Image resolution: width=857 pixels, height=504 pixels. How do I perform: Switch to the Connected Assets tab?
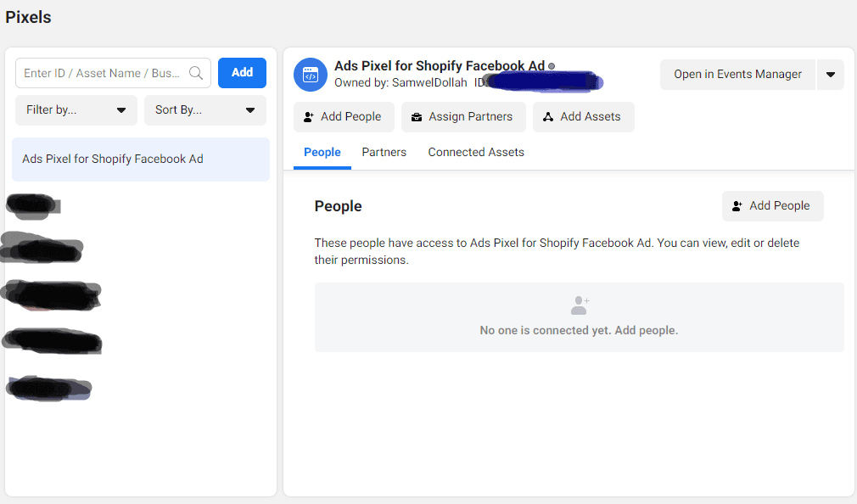click(475, 153)
